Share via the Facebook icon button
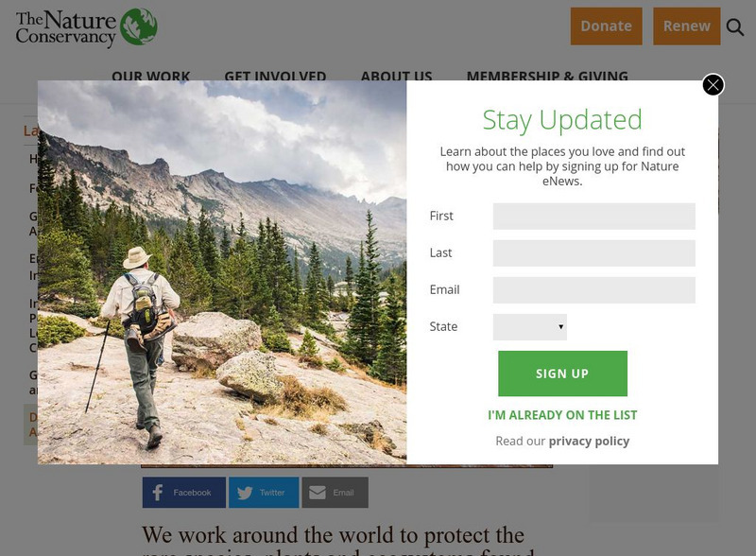Viewport: 756px width, 556px height. click(183, 493)
